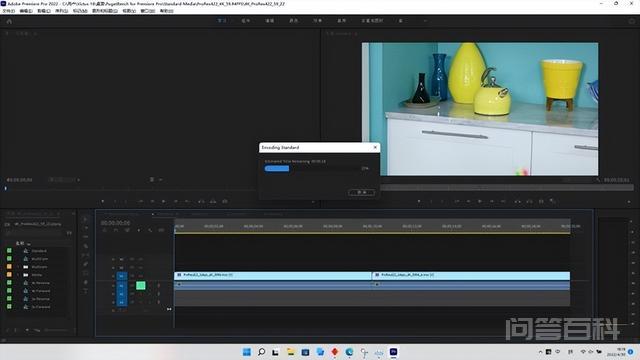Select the Rectangle shape tool
Viewport: 640px width, 360px height.
pos(85,273)
